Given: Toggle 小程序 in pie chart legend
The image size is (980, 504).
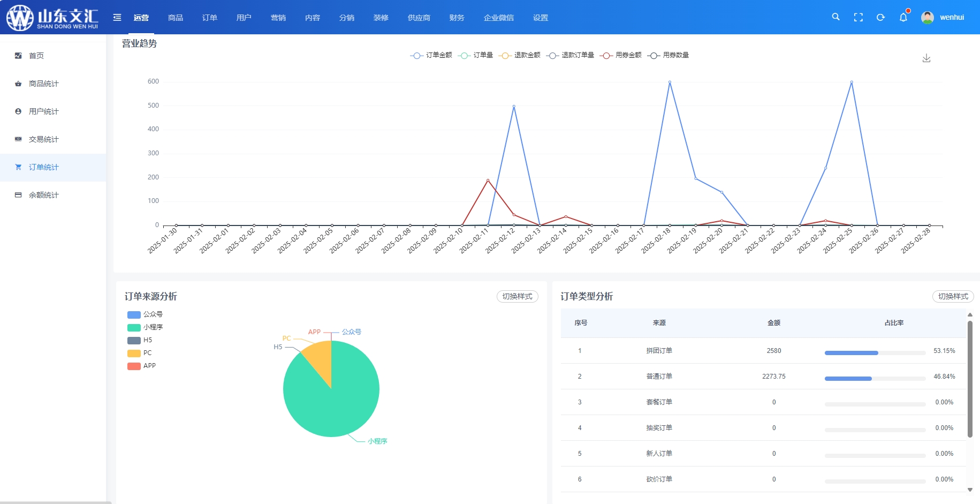Looking at the screenshot, I should (x=145, y=327).
